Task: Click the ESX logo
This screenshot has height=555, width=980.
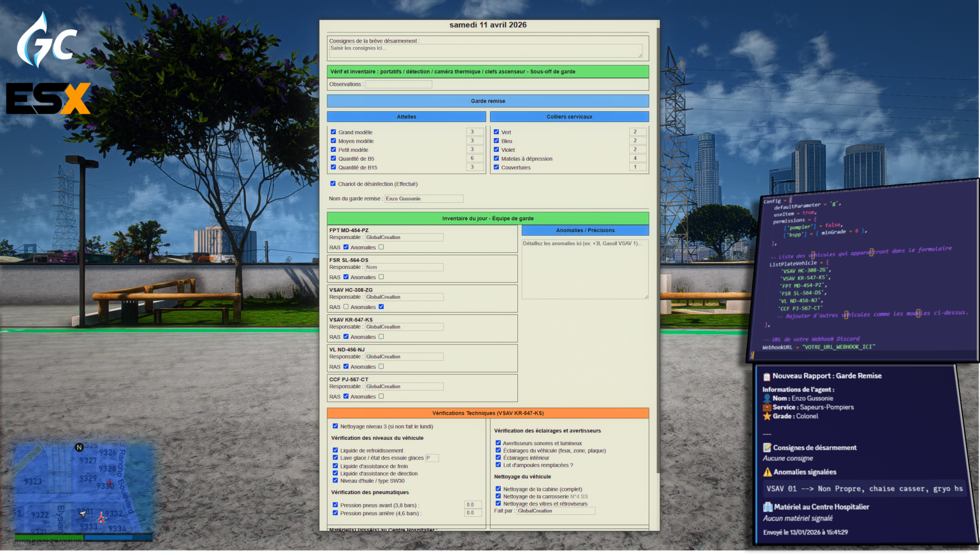Action: tap(49, 98)
